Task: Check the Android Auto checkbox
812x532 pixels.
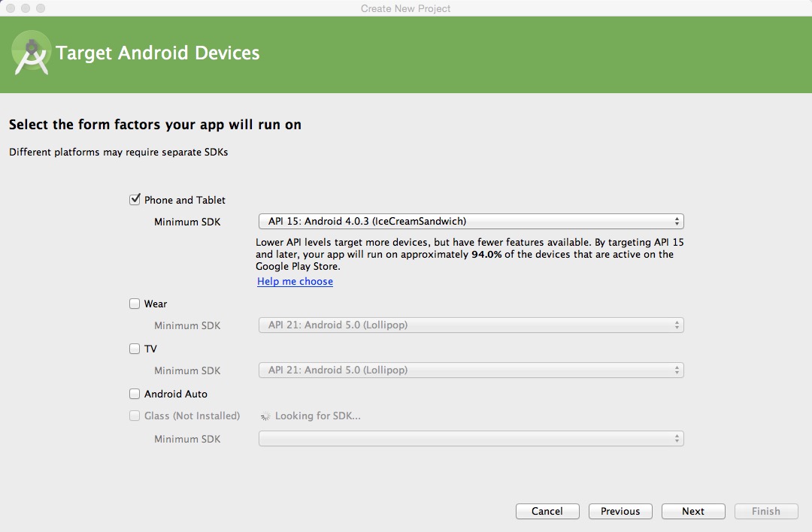Action: pos(135,394)
